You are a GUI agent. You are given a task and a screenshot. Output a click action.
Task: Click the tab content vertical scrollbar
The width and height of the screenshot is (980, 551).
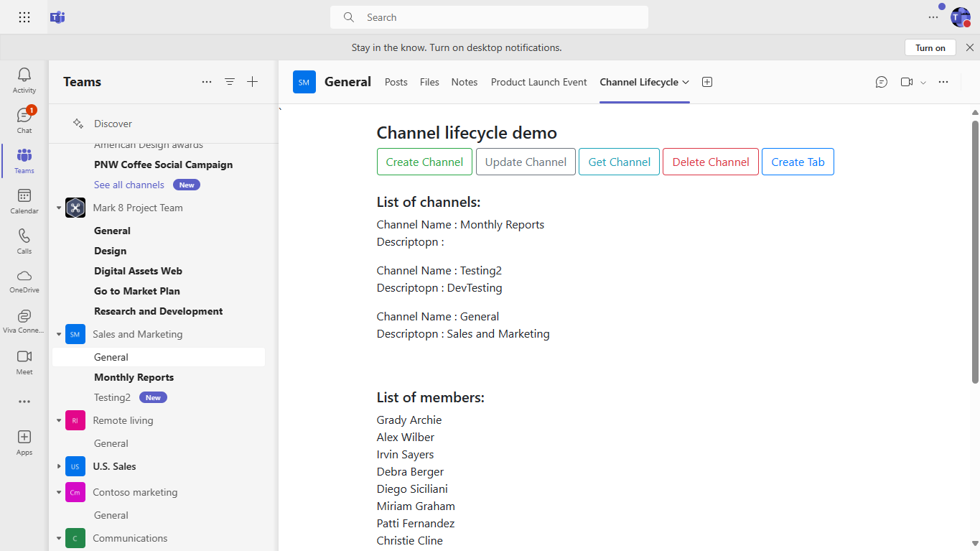975,251
